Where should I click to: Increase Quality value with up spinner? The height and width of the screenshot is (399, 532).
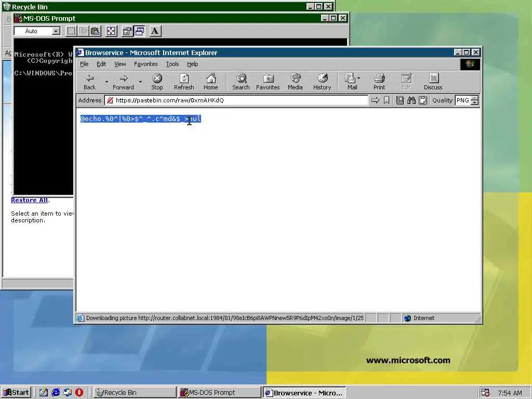(x=475, y=98)
